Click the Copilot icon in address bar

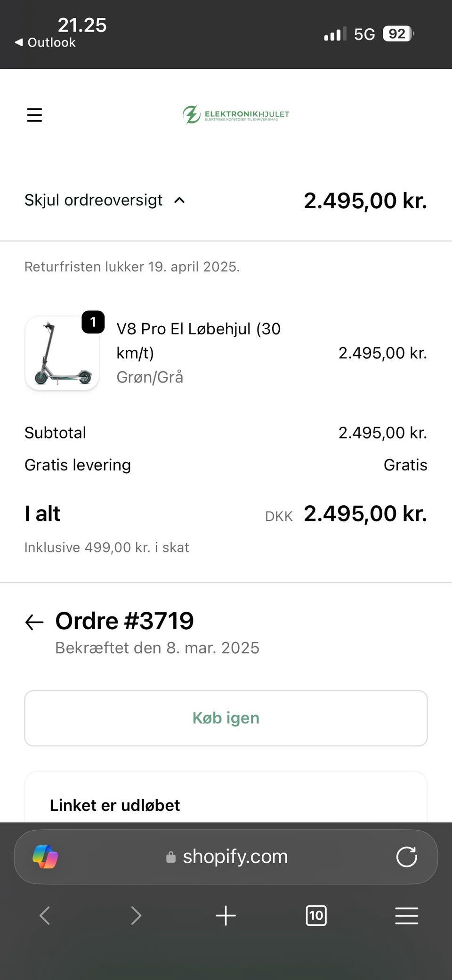click(45, 857)
